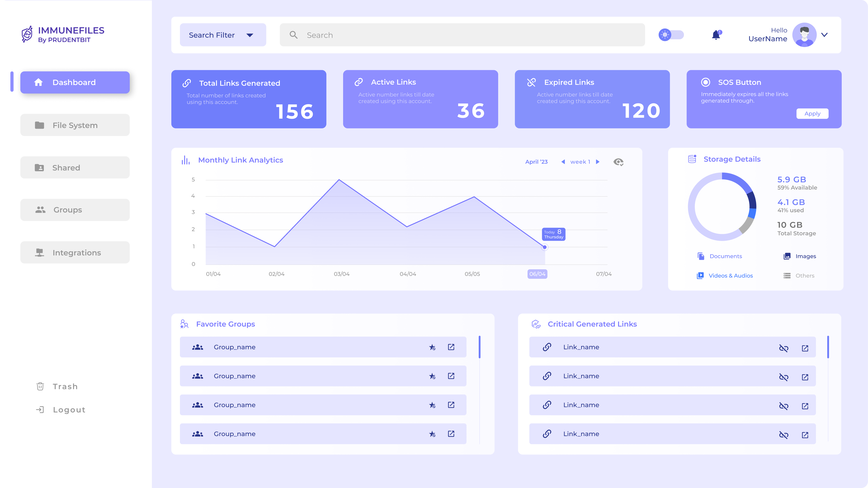The width and height of the screenshot is (868, 488).
Task: Click unlink icon on first Link_name row
Action: [x=783, y=348]
